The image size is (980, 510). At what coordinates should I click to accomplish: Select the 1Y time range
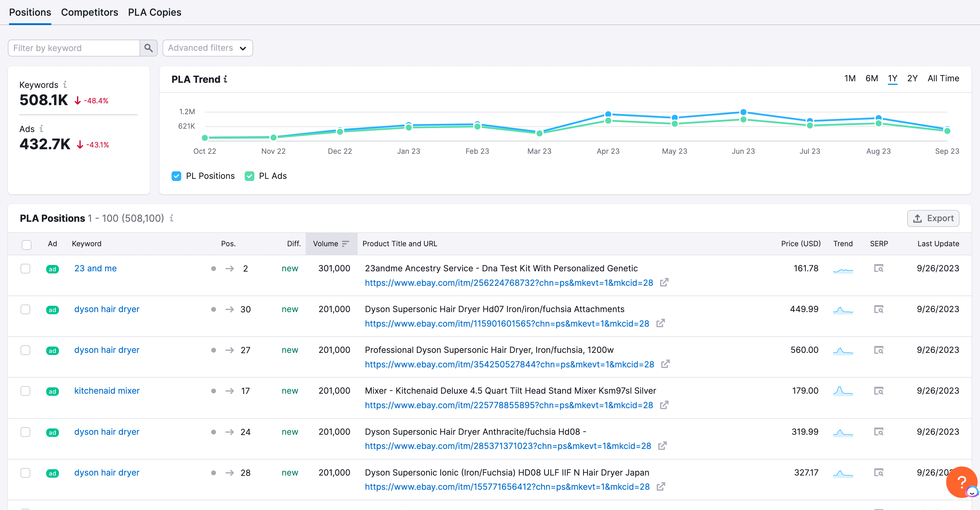pyautogui.click(x=892, y=78)
